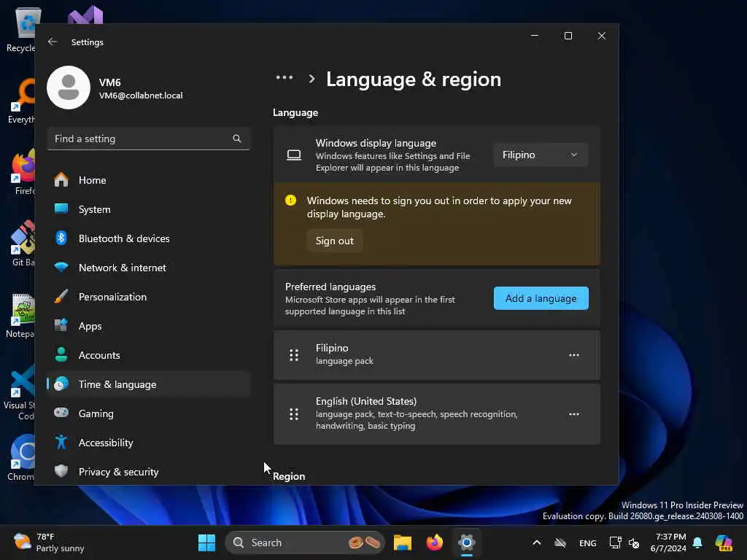Click the Settings gear in taskbar
The width and height of the screenshot is (747, 560).
pos(466,542)
